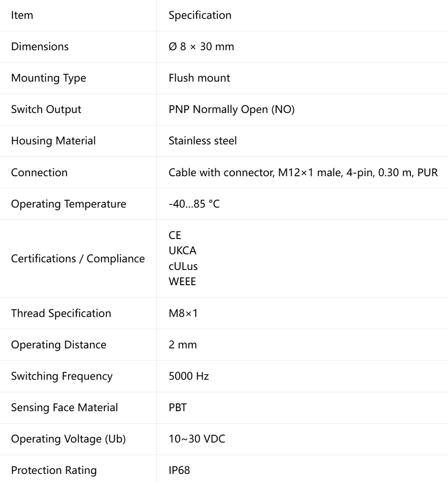Click the UKCA certification entry

pyautogui.click(x=183, y=251)
